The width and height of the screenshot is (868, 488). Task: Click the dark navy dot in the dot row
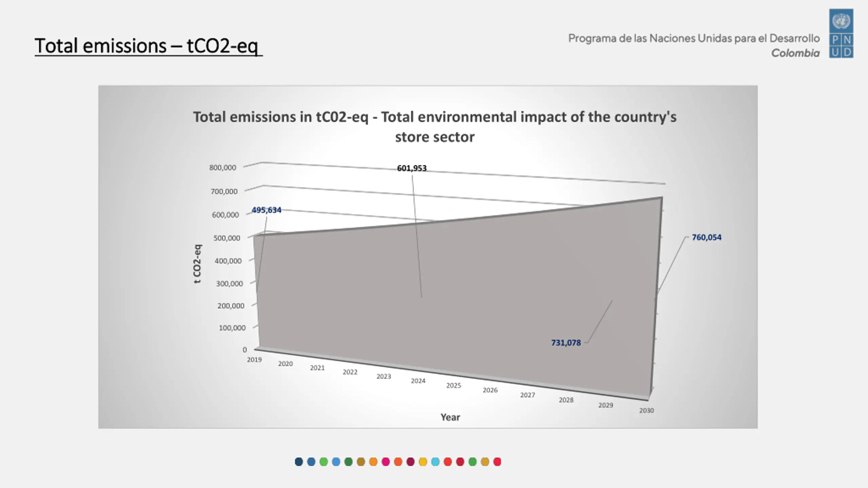(299, 462)
